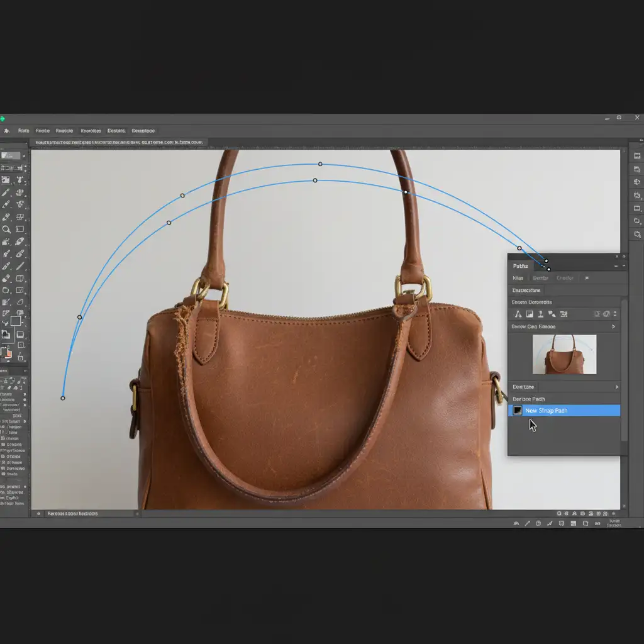Click the triangle path icon in Paths panel

(518, 314)
